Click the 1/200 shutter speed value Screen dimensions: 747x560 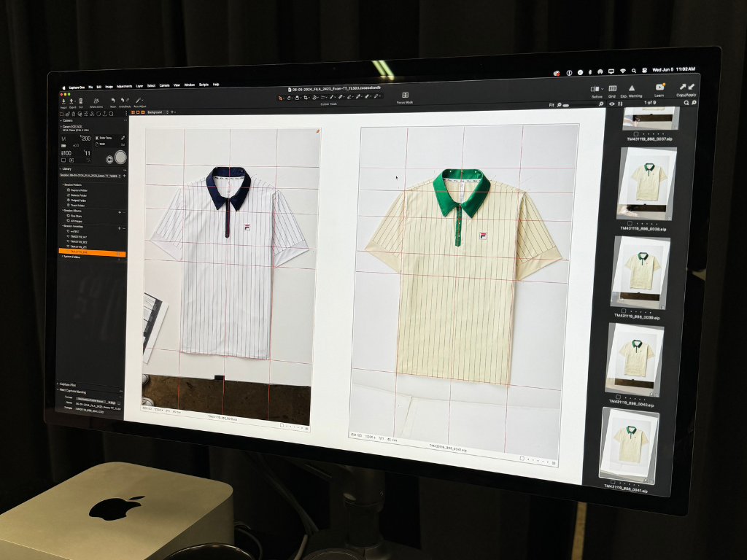85,138
